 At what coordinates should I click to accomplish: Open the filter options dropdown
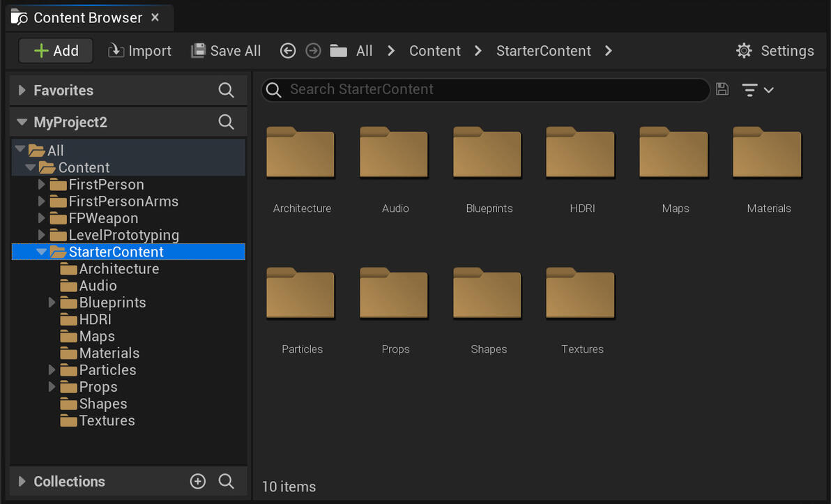coord(758,90)
